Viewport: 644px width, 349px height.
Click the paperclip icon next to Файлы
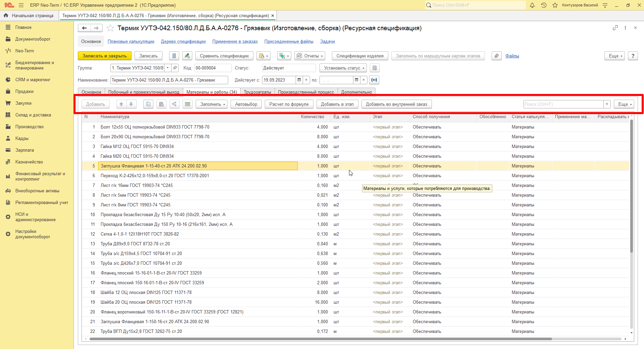point(496,56)
